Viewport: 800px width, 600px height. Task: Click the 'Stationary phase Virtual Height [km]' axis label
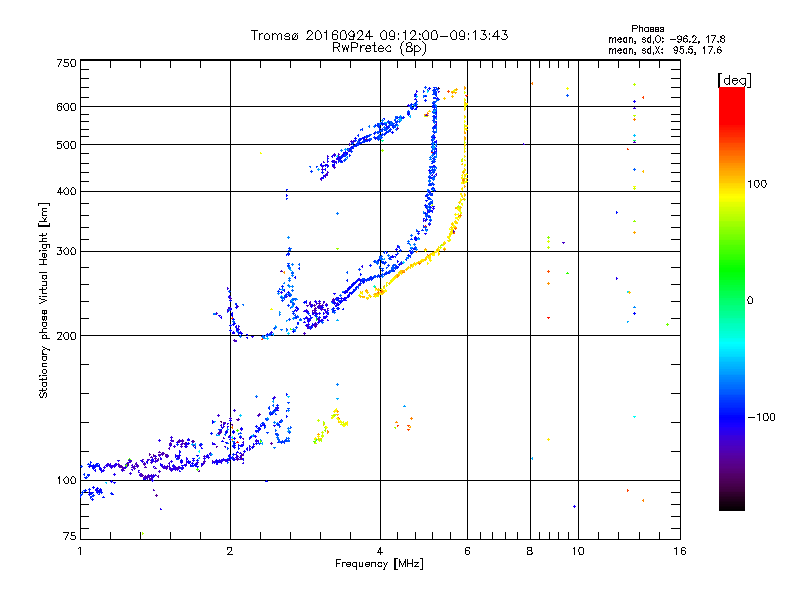[44, 301]
